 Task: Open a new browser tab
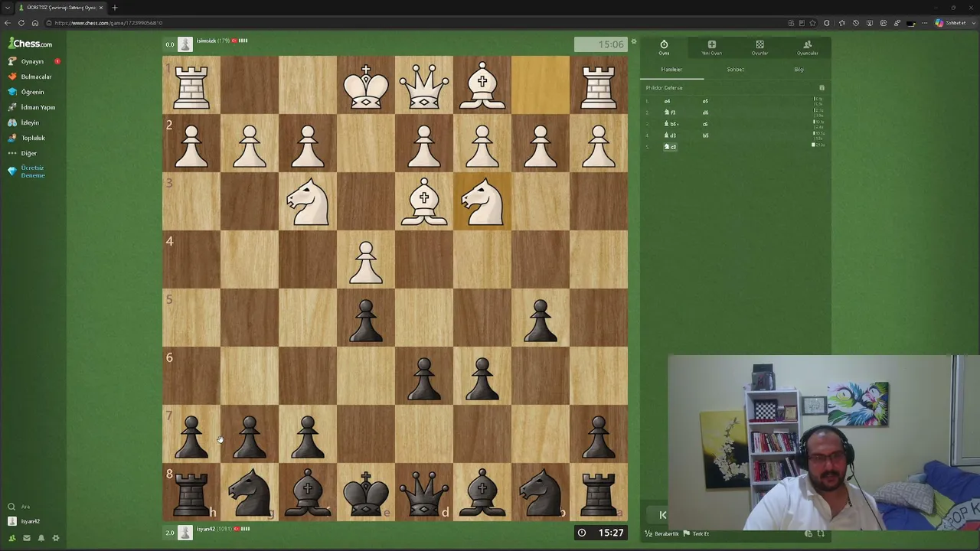point(115,8)
